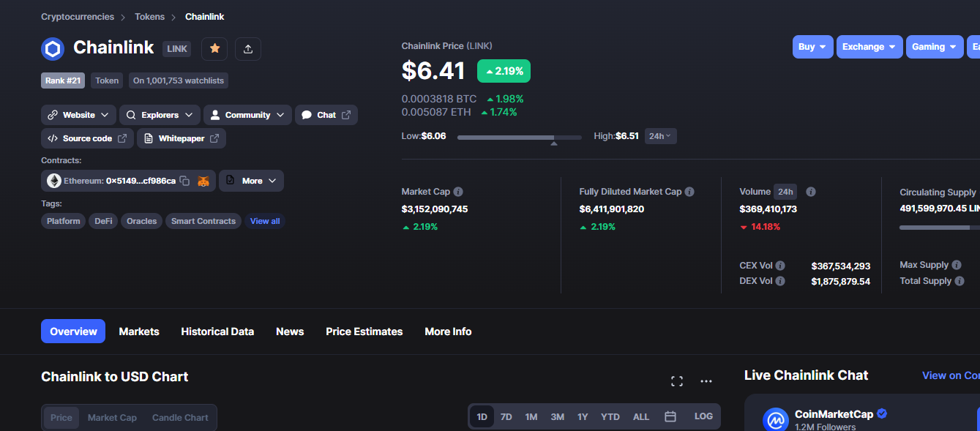Open the chart calendar date picker

pos(670,417)
